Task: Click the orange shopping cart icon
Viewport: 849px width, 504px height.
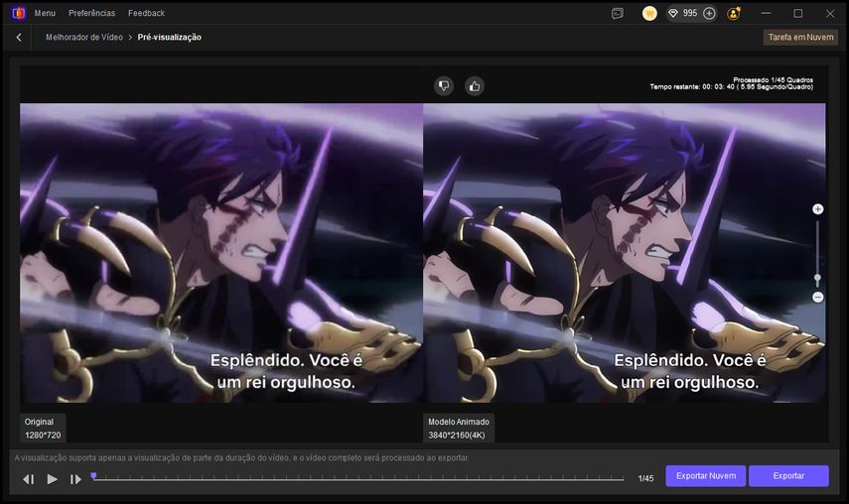Action: click(x=649, y=14)
